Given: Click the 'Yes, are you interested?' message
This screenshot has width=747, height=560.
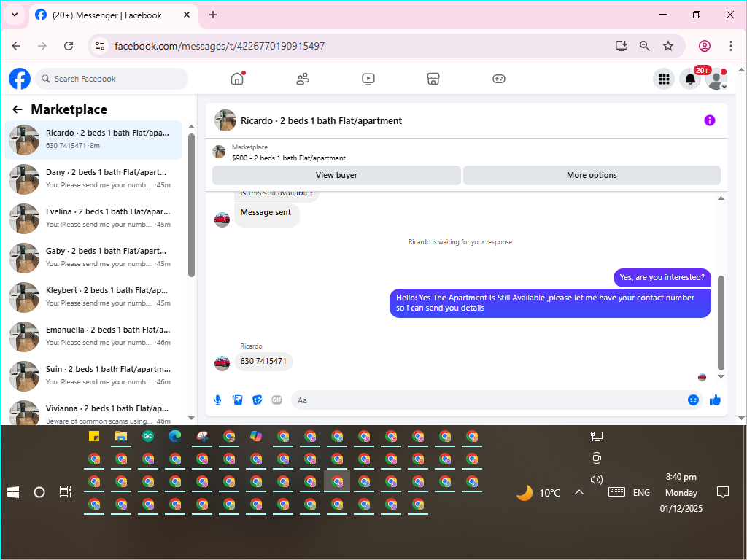Looking at the screenshot, I should coord(662,277).
